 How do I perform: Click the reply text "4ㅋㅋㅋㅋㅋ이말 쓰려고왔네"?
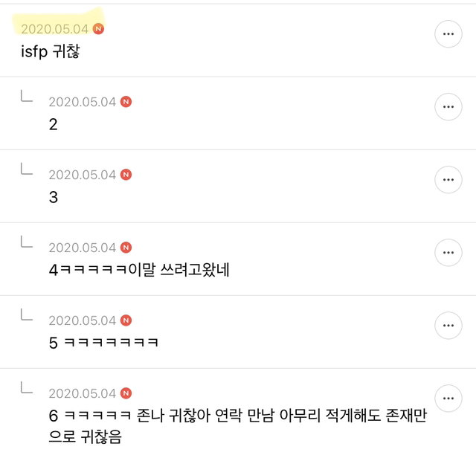point(139,270)
